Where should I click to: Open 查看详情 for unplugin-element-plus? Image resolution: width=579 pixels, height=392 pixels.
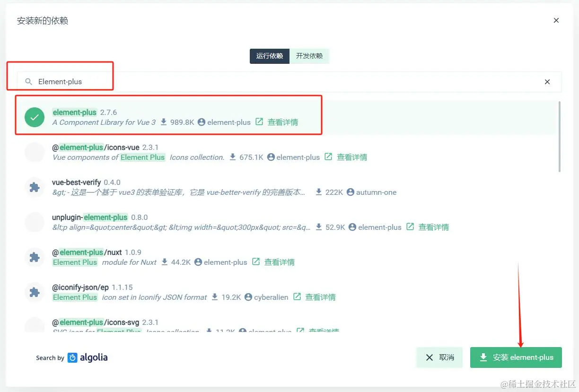pyautogui.click(x=434, y=227)
